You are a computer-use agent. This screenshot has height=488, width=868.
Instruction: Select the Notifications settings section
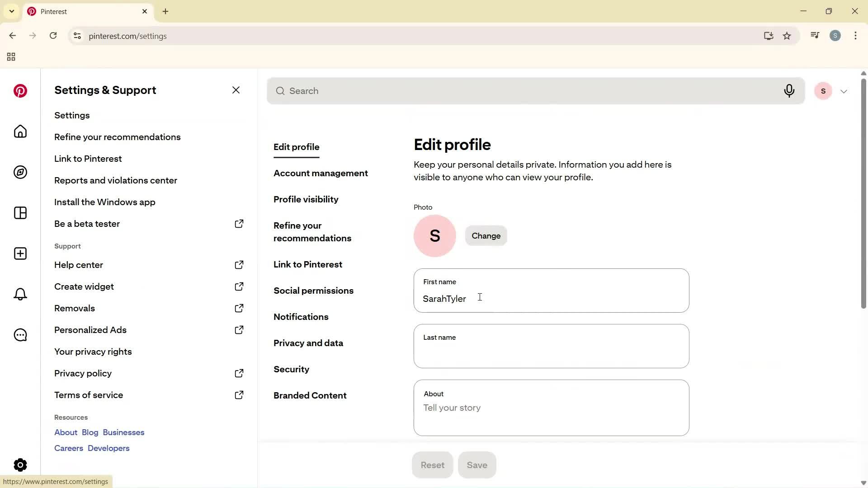point(301,317)
